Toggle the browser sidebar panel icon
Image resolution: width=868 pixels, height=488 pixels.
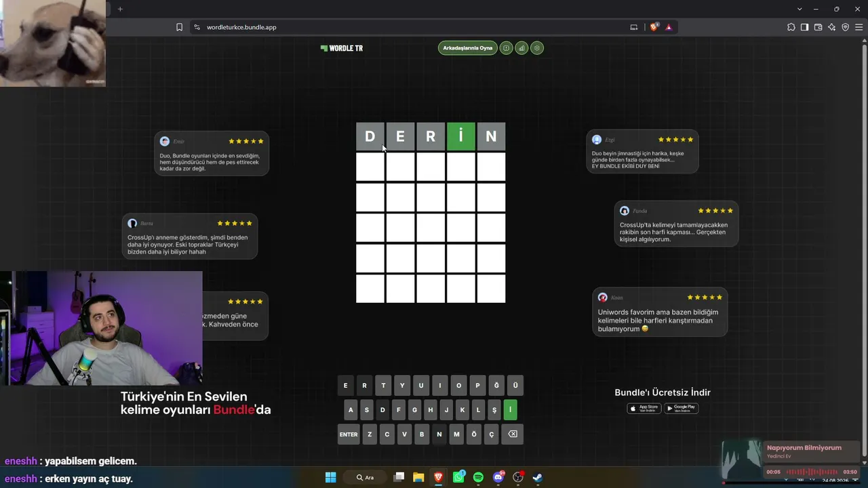(804, 27)
